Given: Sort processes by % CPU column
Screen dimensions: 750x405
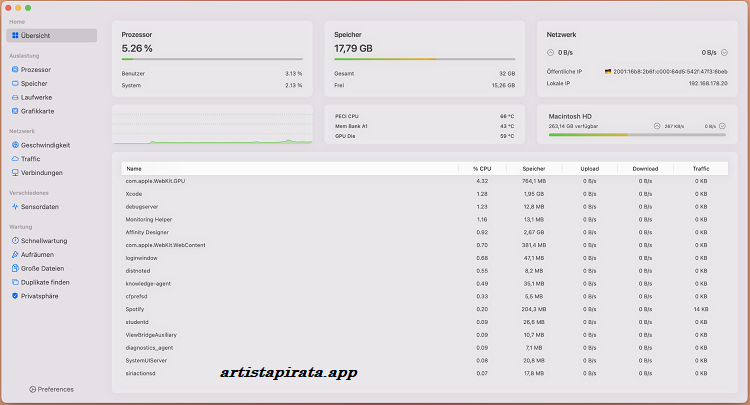Looking at the screenshot, I should 482,169.
